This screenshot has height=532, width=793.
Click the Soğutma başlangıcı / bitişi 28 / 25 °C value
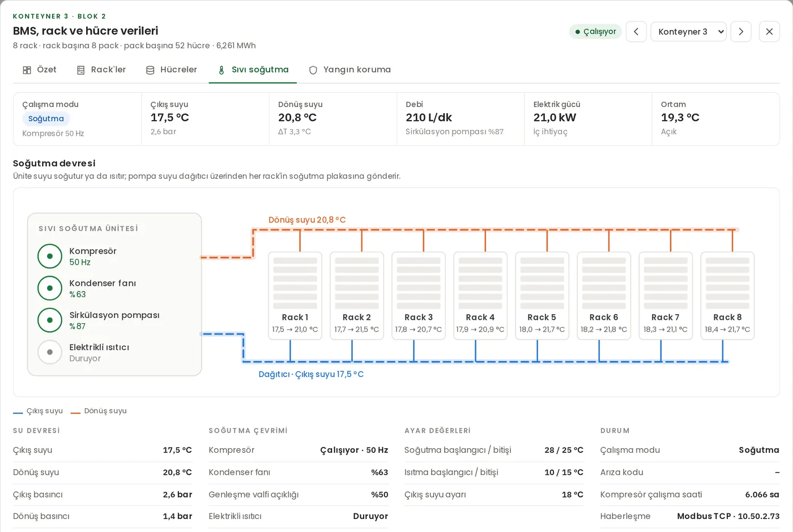[x=564, y=450]
